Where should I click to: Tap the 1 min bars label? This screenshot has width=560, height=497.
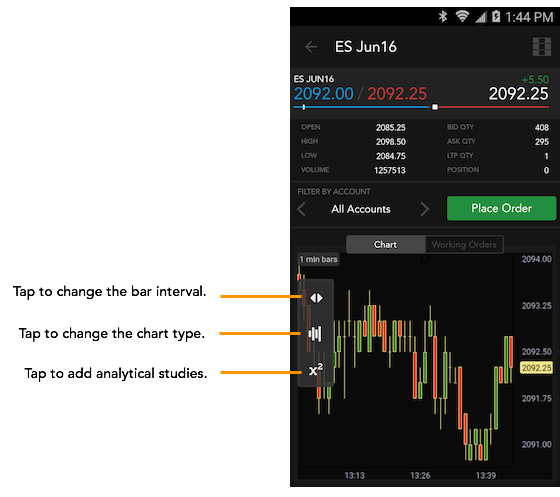click(318, 259)
